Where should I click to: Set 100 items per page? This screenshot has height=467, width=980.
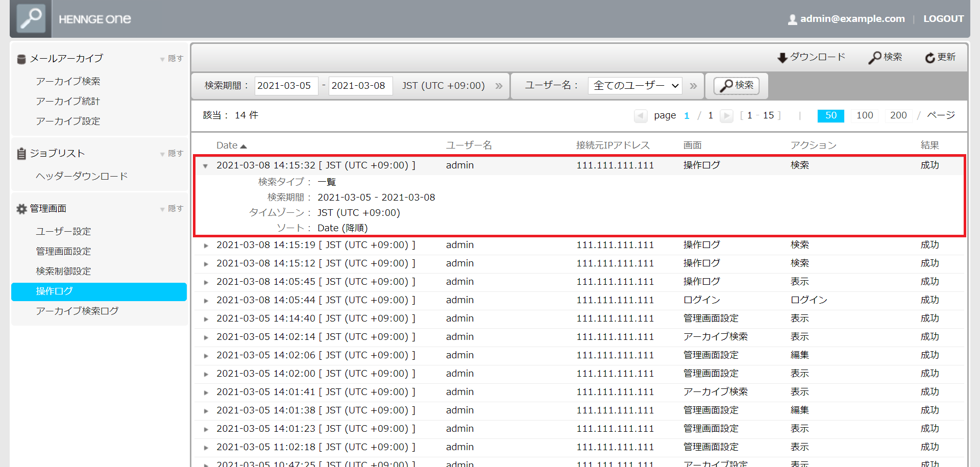click(x=864, y=116)
